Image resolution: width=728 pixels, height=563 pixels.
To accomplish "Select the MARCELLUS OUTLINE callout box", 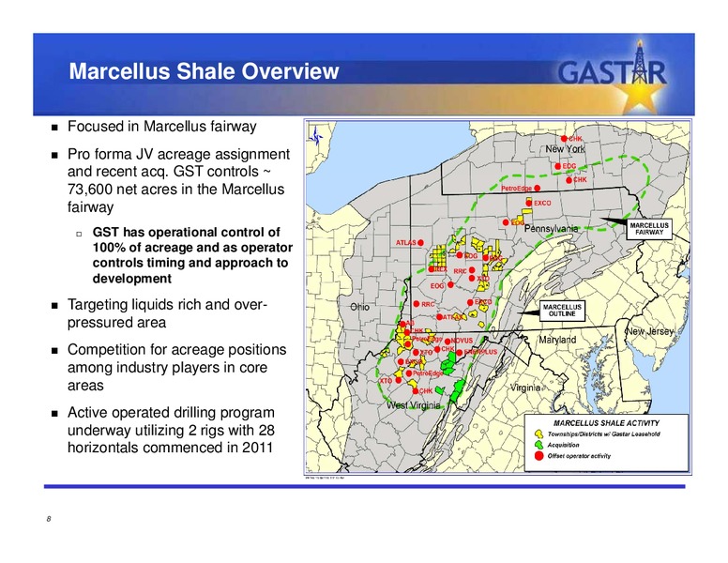I will click(x=562, y=311).
